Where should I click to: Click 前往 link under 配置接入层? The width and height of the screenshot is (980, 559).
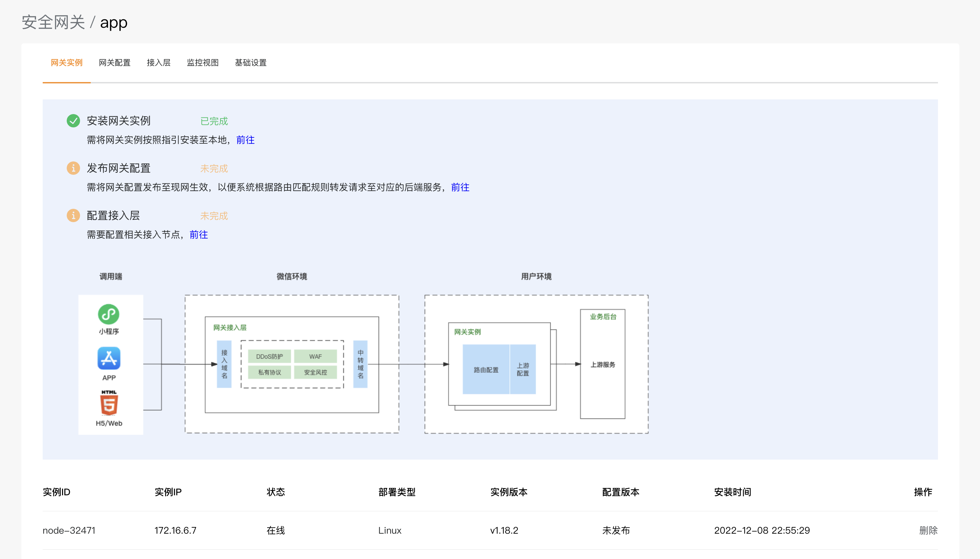pos(198,234)
